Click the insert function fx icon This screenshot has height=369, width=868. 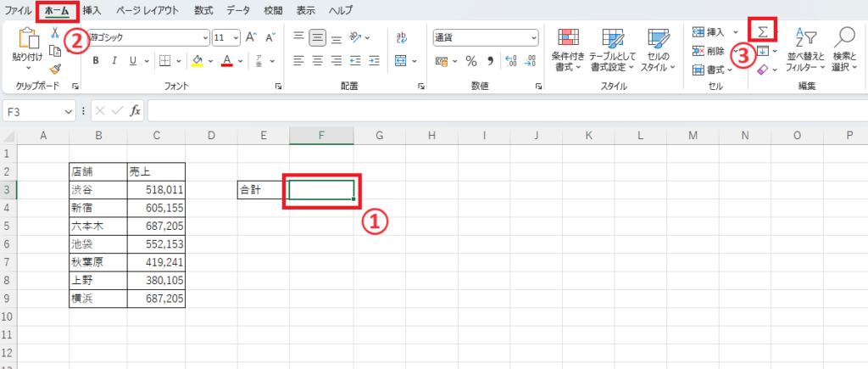coord(135,111)
